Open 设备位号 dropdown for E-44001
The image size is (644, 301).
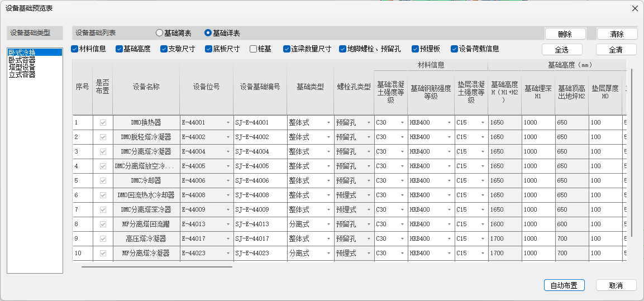click(x=228, y=123)
